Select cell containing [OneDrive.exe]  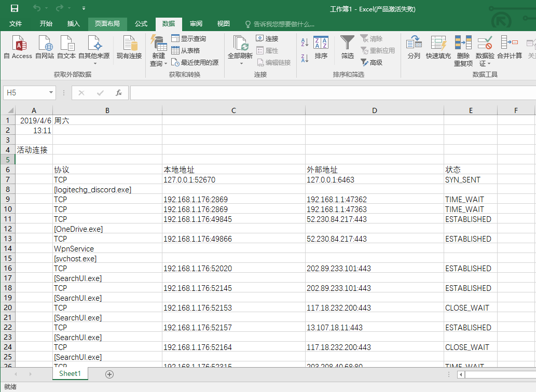coord(107,229)
